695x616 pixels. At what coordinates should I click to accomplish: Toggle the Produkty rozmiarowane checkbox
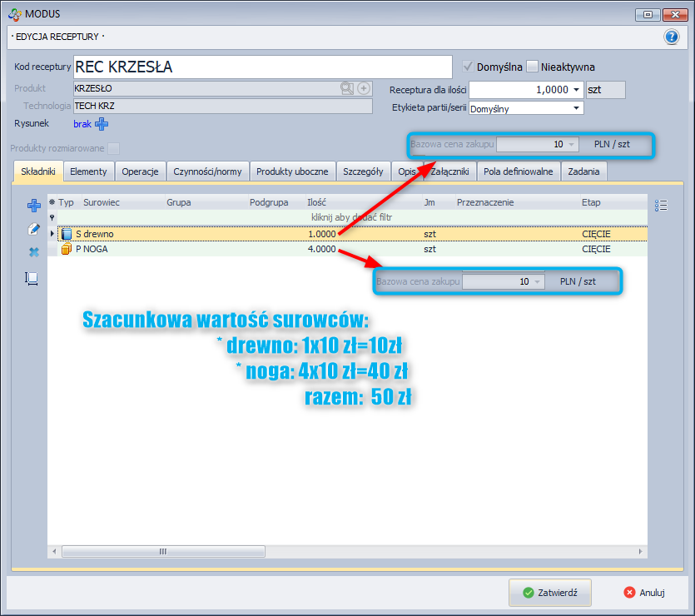point(114,148)
